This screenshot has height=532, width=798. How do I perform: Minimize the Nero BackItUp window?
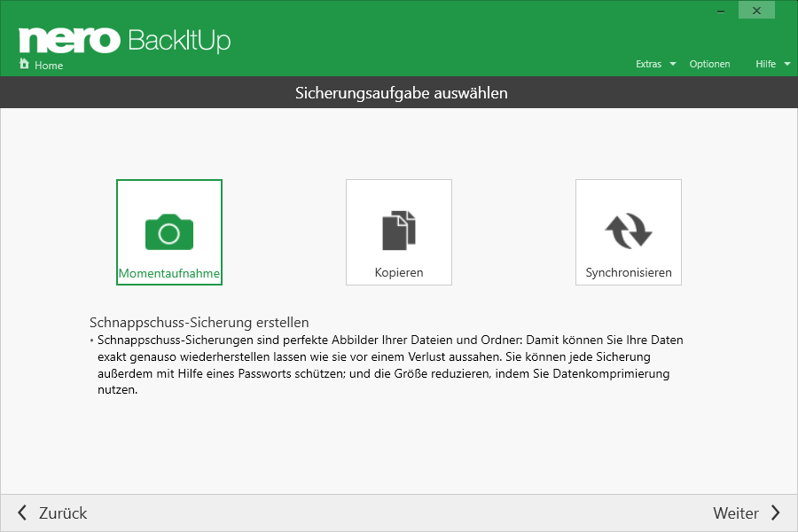coord(720,12)
